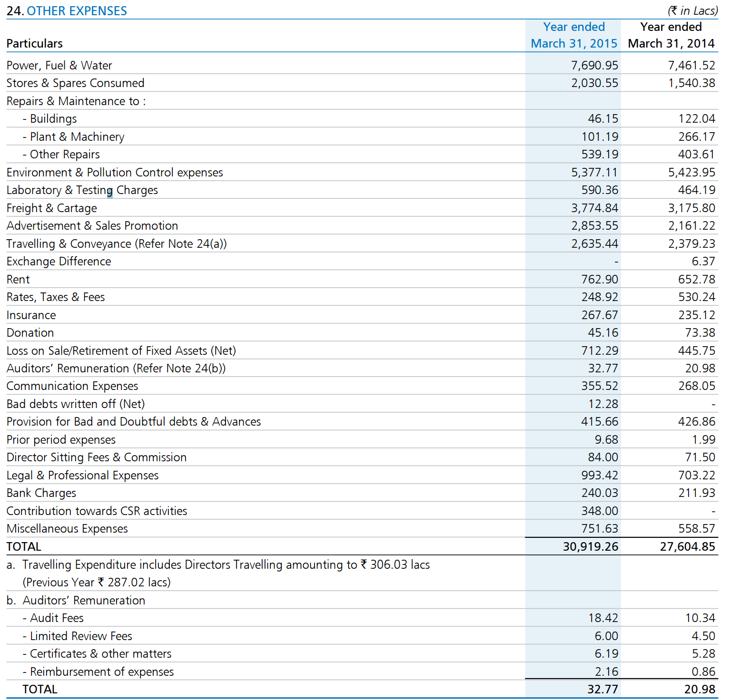Click the value 268.05
This screenshot has width=730, height=700.
[697, 386]
